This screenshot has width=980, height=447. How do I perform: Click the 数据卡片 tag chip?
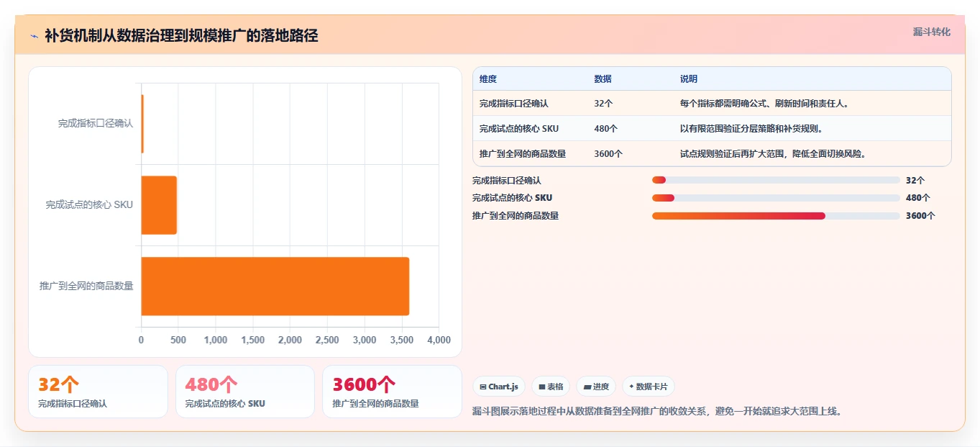[x=648, y=387]
